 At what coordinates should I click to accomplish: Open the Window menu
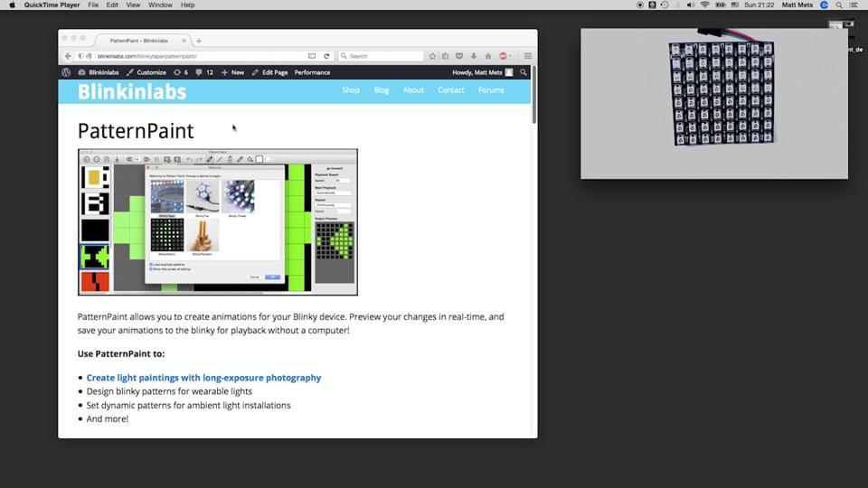tap(161, 5)
